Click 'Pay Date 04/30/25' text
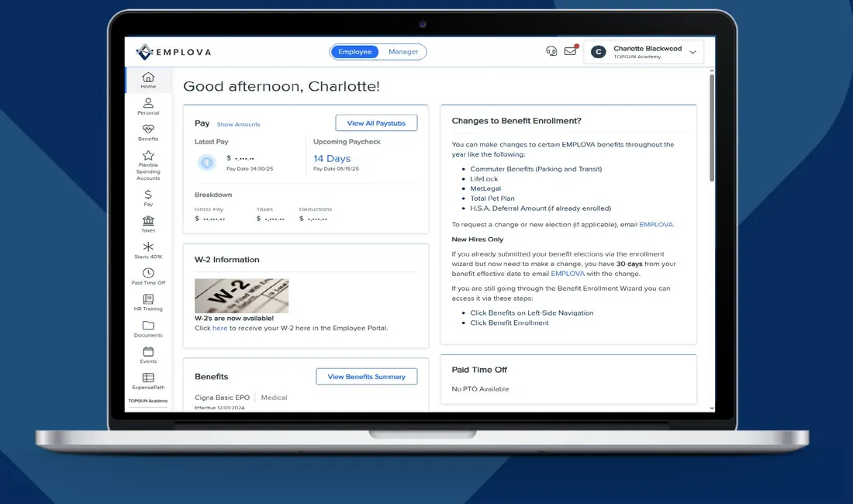853x504 pixels. tap(250, 168)
